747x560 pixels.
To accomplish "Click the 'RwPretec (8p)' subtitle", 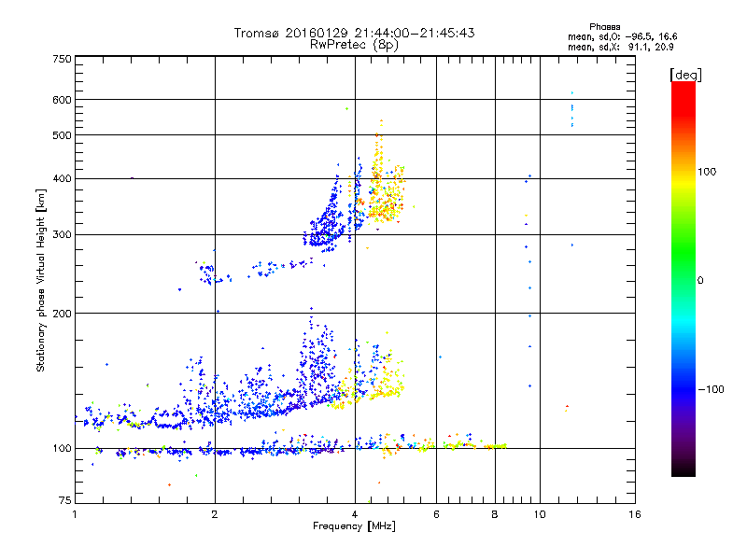I will pos(354,45).
